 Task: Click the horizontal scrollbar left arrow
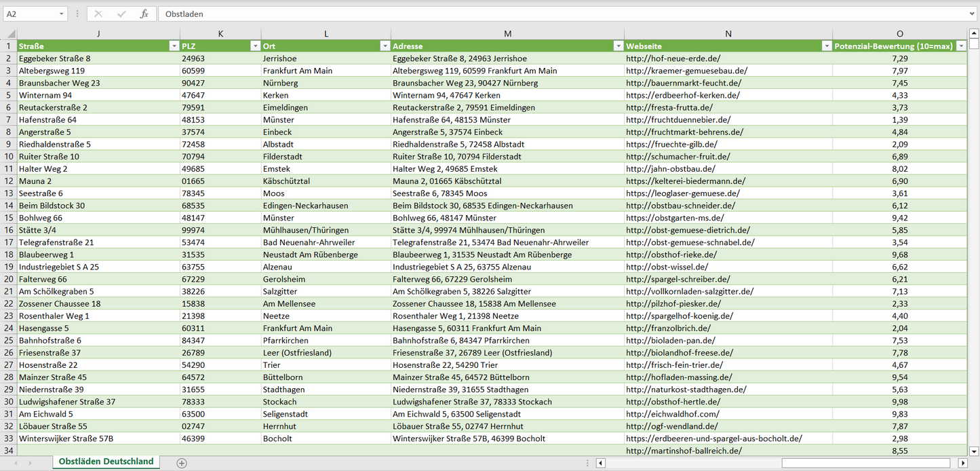click(601, 463)
